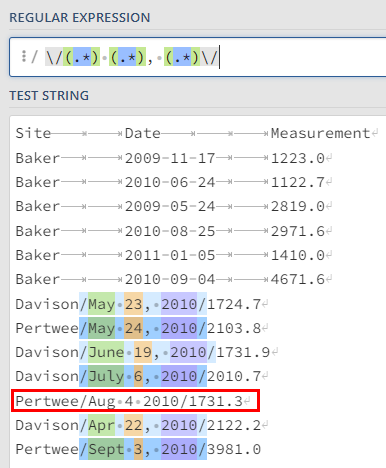Viewport: 386px width, 468px height.
Task: Click the 'Site' header text
Action: click(33, 133)
